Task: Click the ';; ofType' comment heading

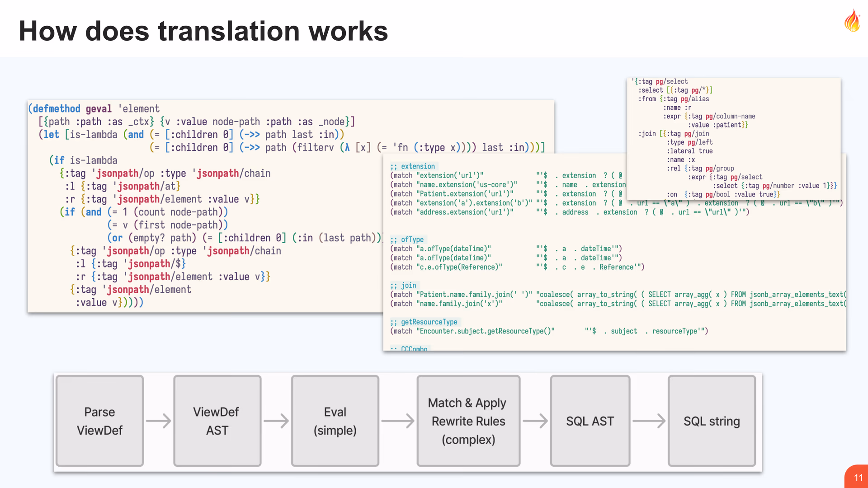Action: click(407, 239)
